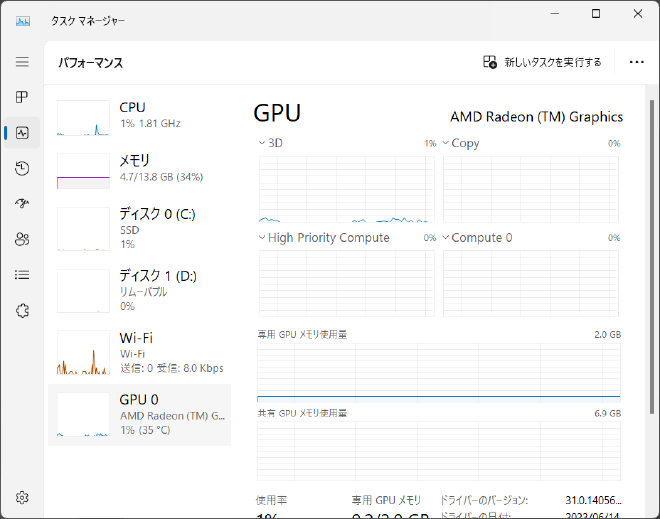Click the GPU 0 mini graph thumbnail
Viewport: 660px width, 519px height.
tap(83, 415)
